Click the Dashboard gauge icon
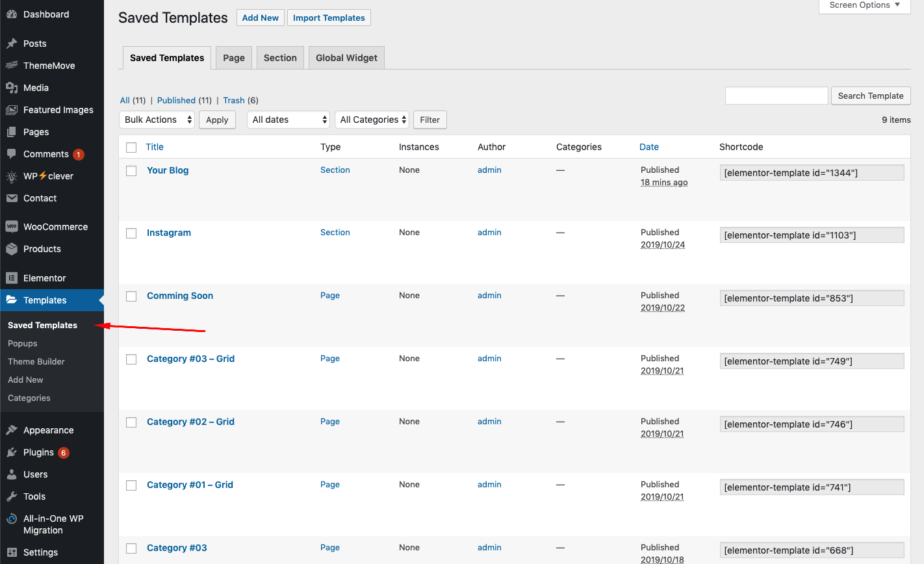This screenshot has width=924, height=564. click(12, 14)
